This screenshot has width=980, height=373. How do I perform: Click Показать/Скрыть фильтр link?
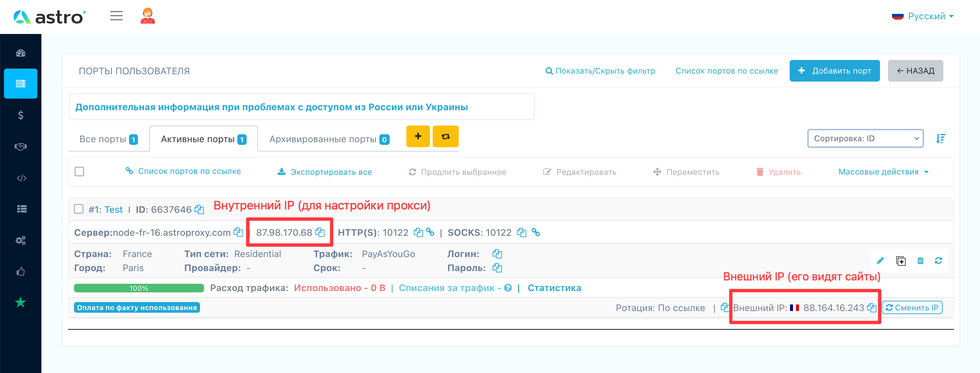[600, 71]
